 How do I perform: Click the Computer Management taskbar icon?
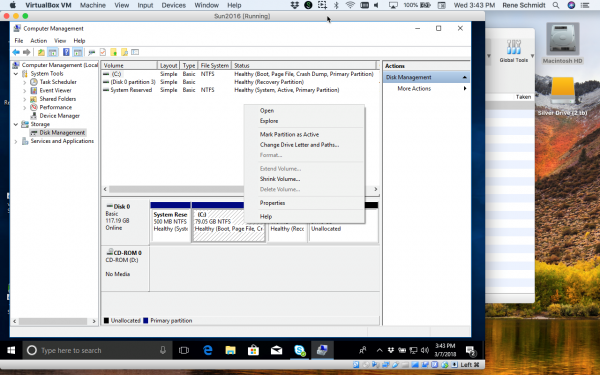pos(322,350)
